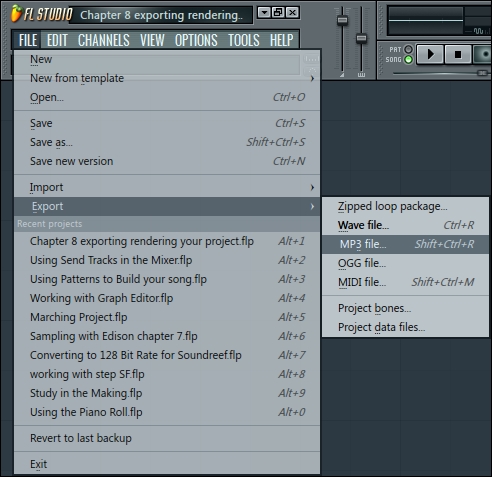Open recent Working with Graph Editor.flp
This screenshot has width=492, height=477.
[167, 298]
